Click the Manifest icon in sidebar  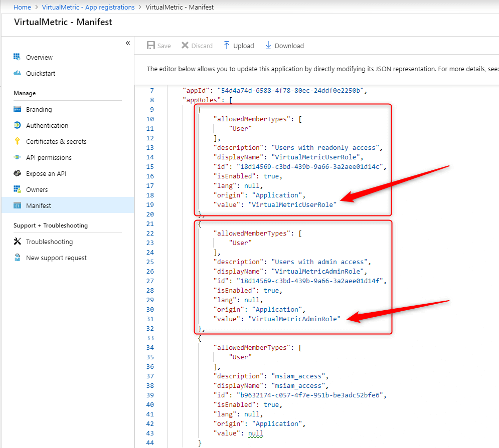coord(17,205)
